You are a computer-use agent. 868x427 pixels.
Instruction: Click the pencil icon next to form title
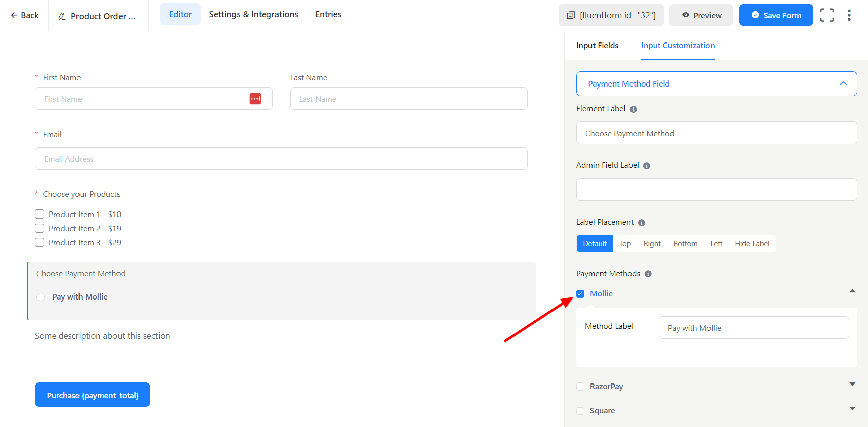click(62, 16)
